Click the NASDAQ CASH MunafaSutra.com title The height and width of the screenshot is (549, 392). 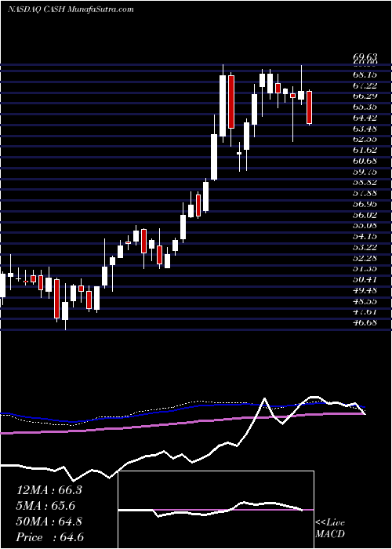[71, 9]
